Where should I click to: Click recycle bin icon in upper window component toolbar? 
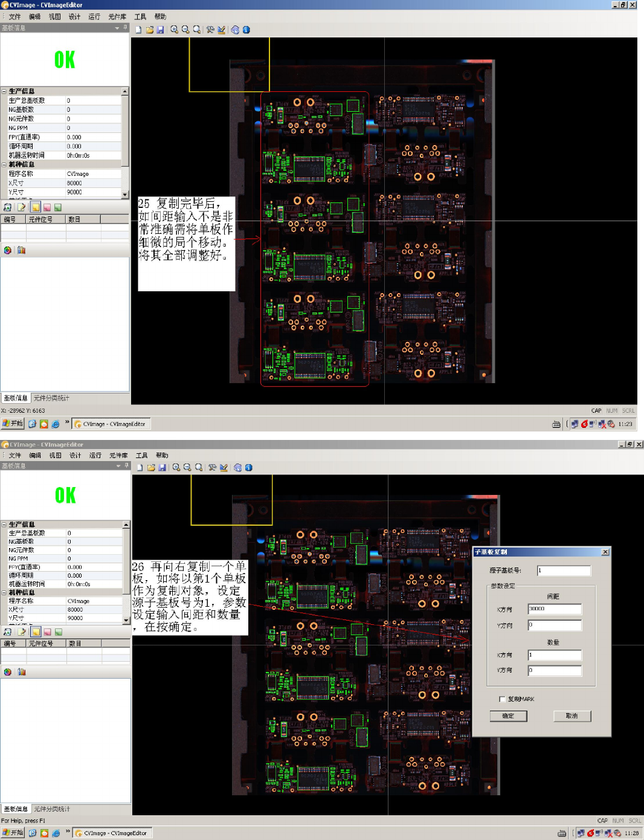click(7, 207)
